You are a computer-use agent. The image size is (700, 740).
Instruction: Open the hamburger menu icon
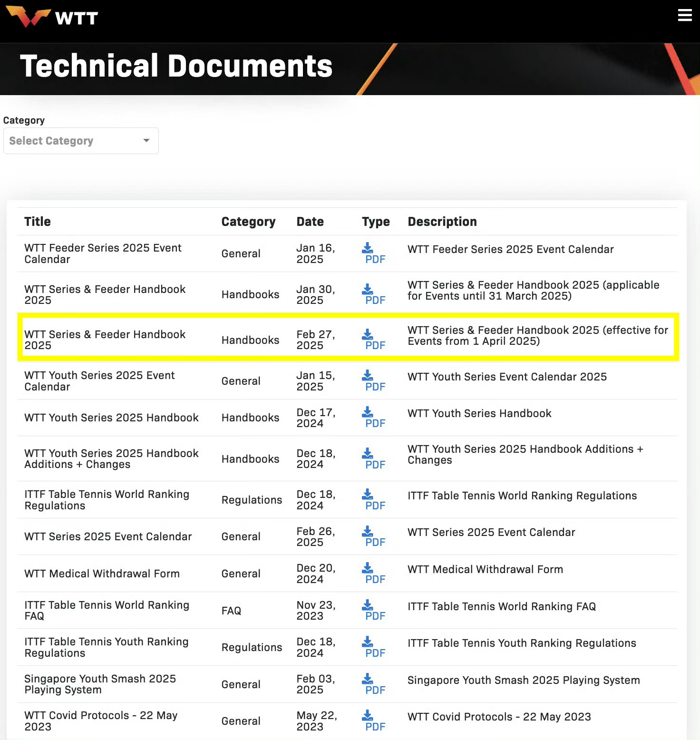(684, 15)
